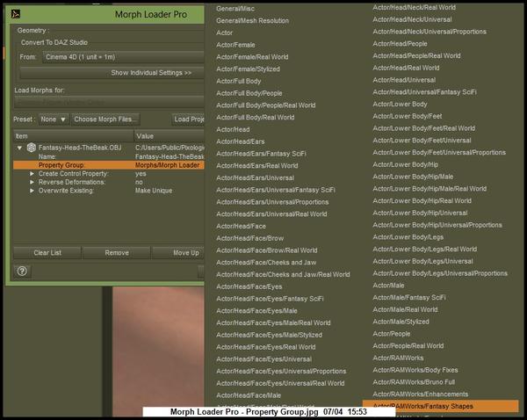This screenshot has height=420, width=527.
Task: Click the 'yes' Create Control Property value
Action: tap(141, 173)
